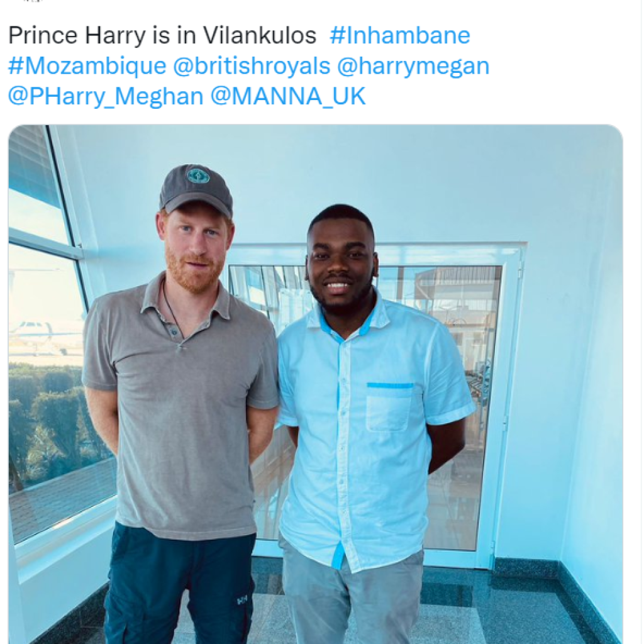Viewport: 644px width, 644px height.
Task: Open the #Inhambane hashtag link
Action: (x=399, y=35)
